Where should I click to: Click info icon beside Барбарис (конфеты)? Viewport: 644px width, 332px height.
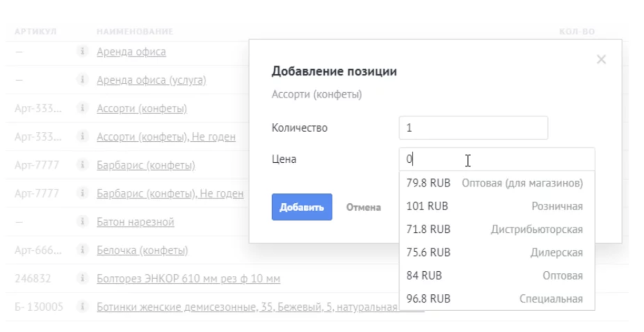82,165
